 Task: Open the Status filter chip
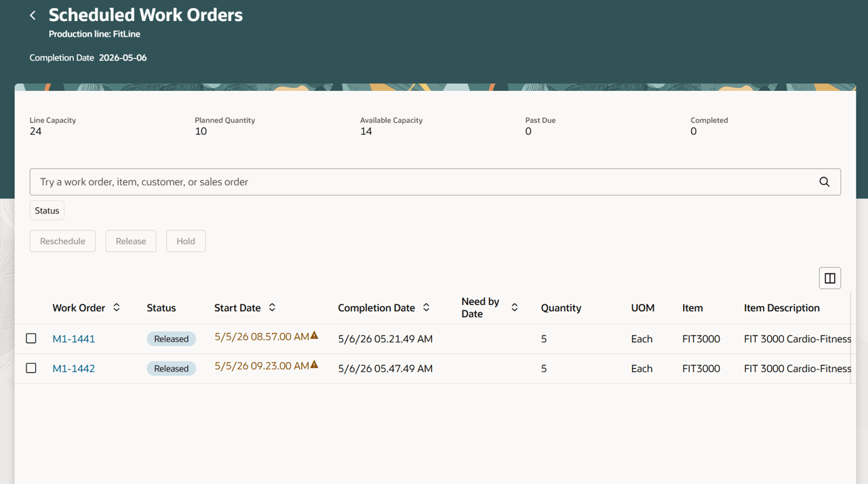47,211
